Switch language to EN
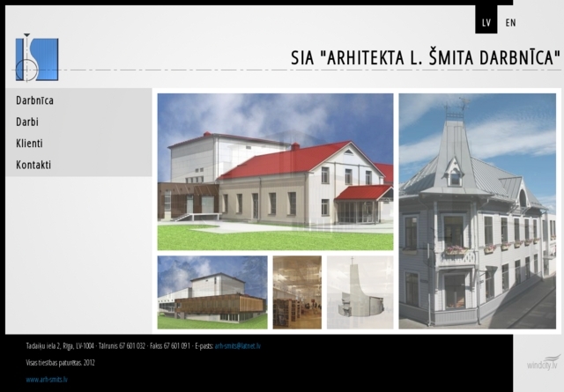The height and width of the screenshot is (392, 564). [x=510, y=23]
